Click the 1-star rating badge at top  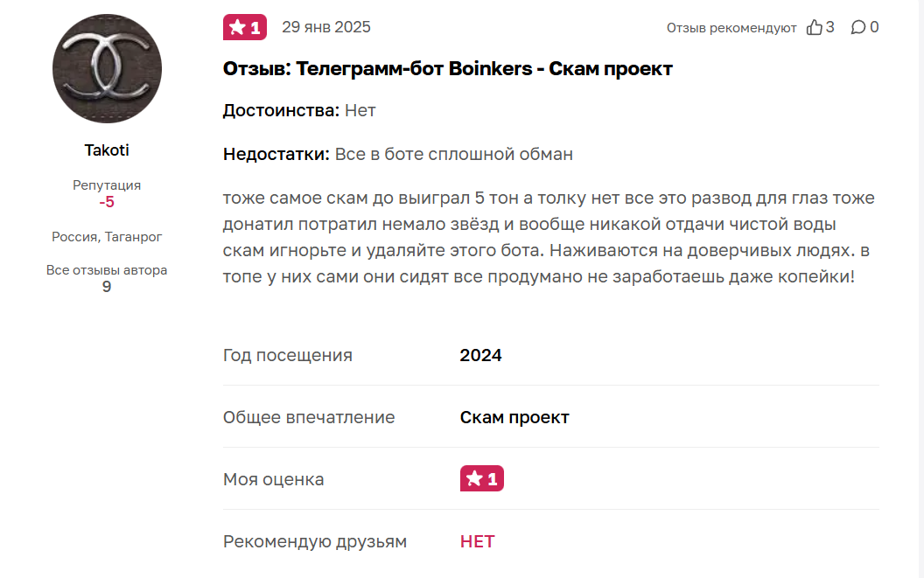[245, 27]
